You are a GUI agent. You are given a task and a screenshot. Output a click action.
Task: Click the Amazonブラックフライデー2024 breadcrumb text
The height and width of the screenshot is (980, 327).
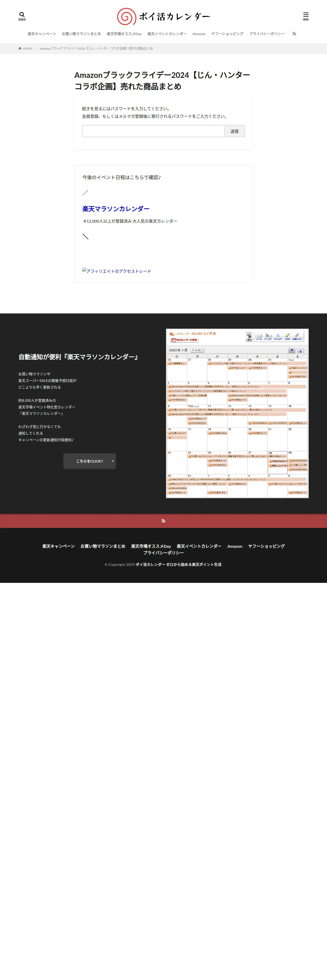[x=96, y=49]
